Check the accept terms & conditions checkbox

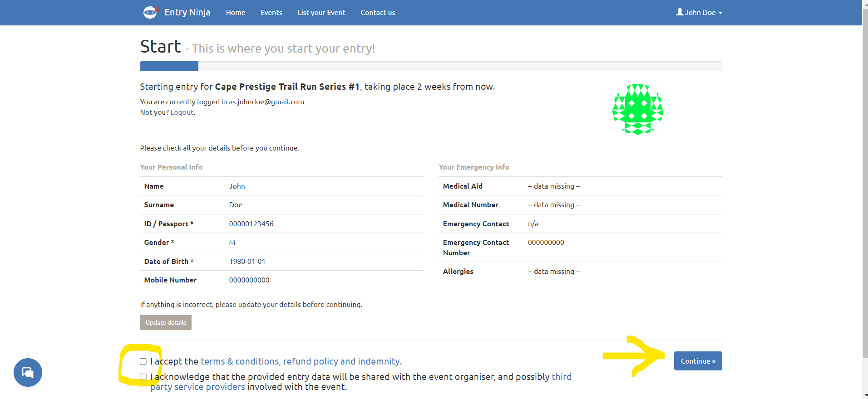pyautogui.click(x=143, y=361)
